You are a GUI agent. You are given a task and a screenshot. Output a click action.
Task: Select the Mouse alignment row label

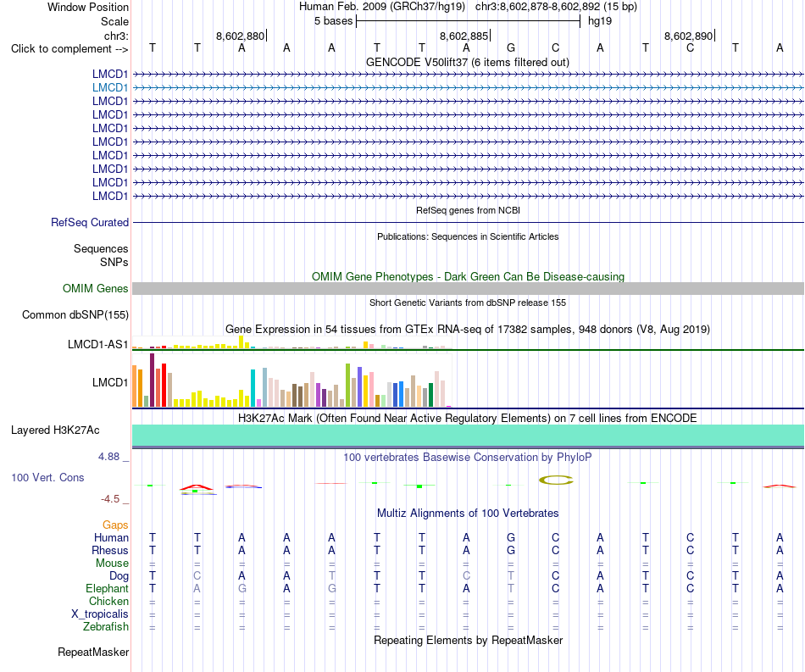point(112,564)
